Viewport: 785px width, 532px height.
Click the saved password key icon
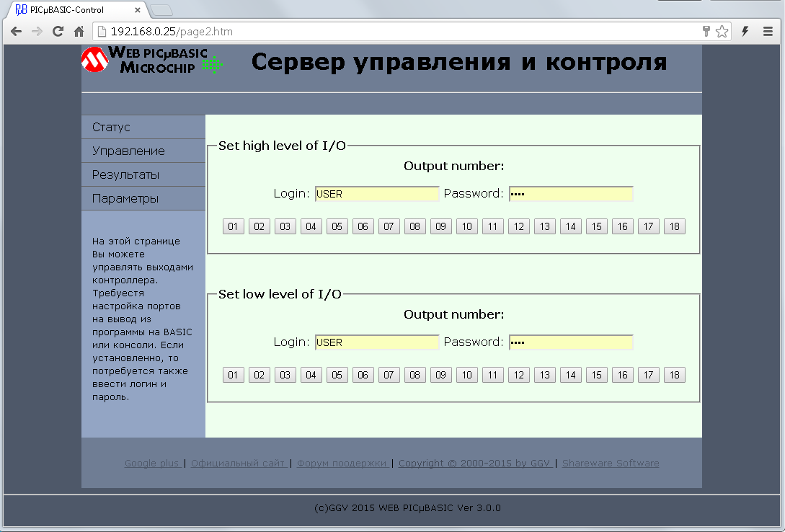pos(707,32)
